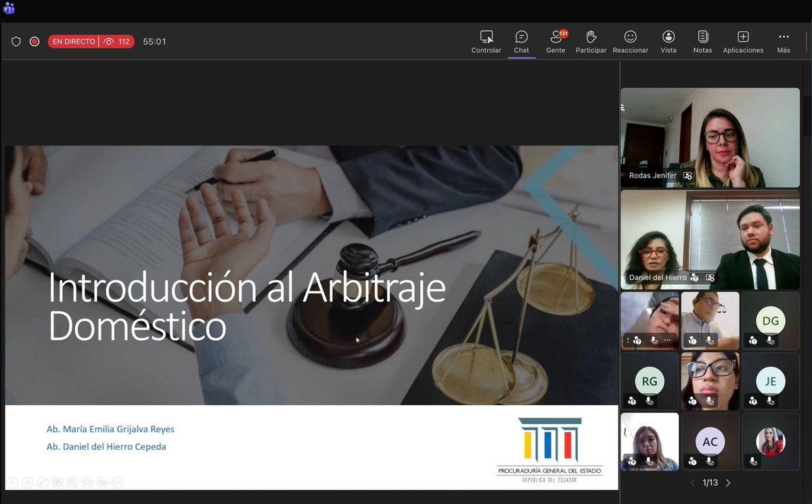Add Aplicaciones to the meeting
The image size is (812, 504).
743,41
